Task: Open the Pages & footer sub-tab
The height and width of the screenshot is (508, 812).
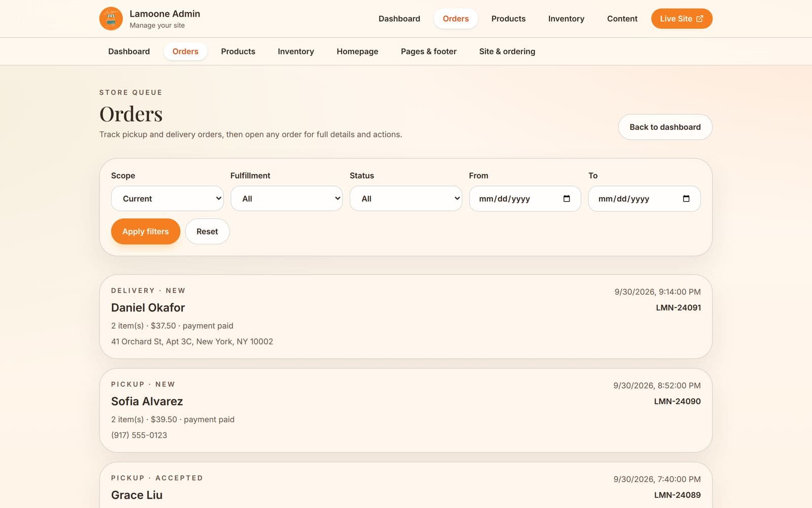Action: point(429,51)
